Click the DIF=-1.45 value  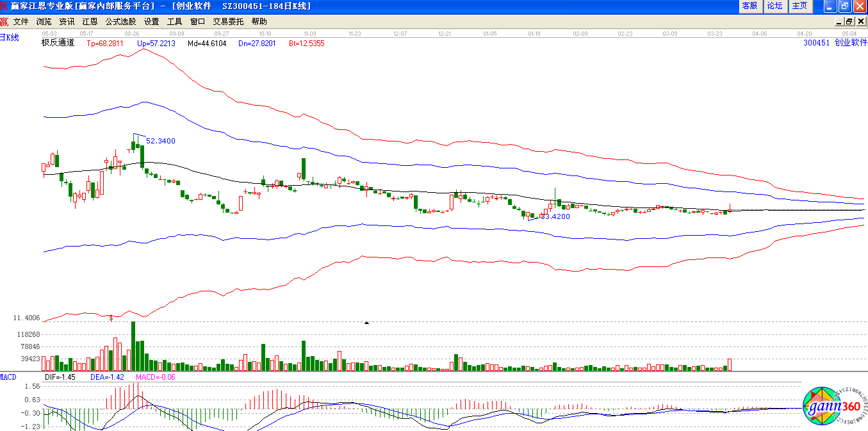60,377
